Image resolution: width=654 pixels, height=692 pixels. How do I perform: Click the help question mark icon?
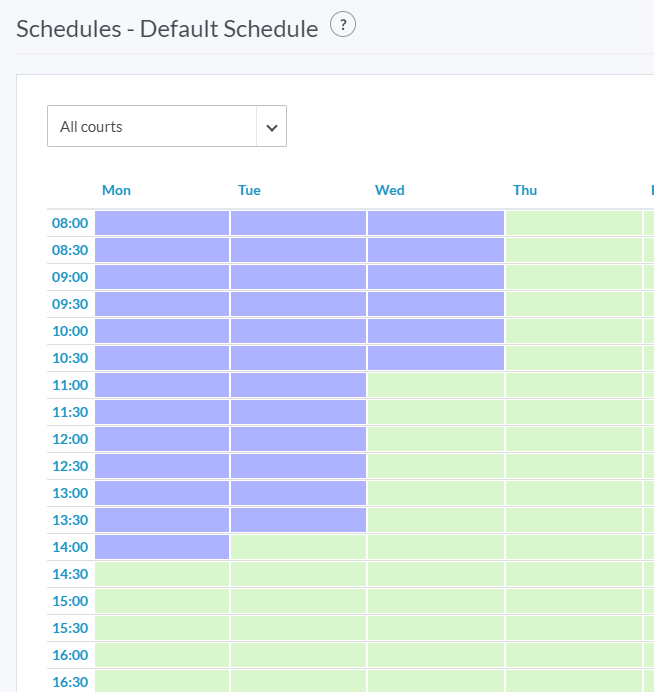(x=343, y=26)
